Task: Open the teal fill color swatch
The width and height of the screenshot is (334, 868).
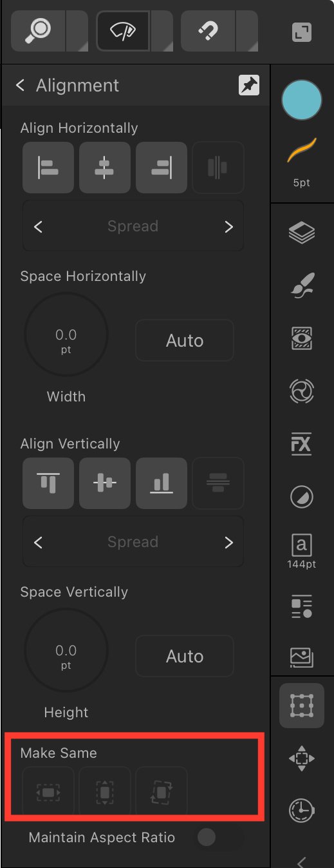Action: (x=302, y=101)
